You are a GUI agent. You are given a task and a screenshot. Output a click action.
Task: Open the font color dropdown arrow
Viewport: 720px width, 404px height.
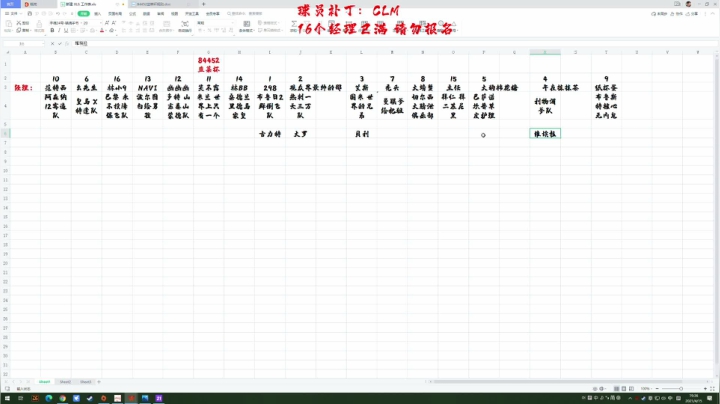tap(106, 30)
